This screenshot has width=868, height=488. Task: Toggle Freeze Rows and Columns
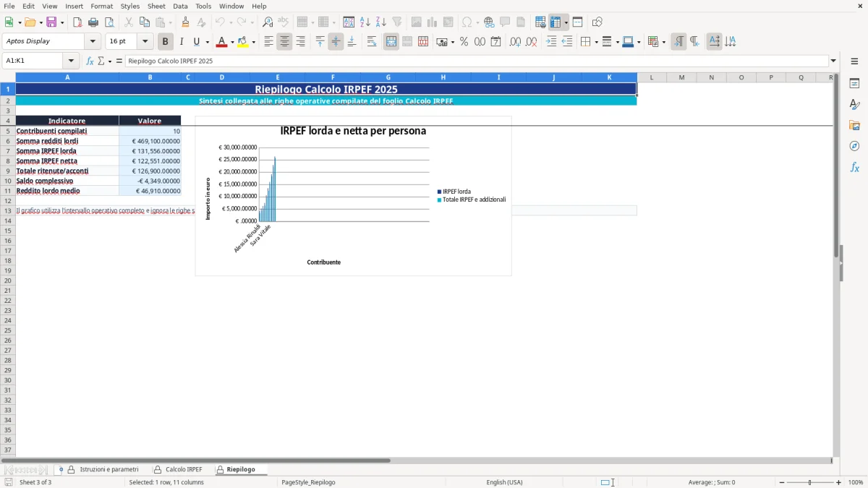pos(556,22)
